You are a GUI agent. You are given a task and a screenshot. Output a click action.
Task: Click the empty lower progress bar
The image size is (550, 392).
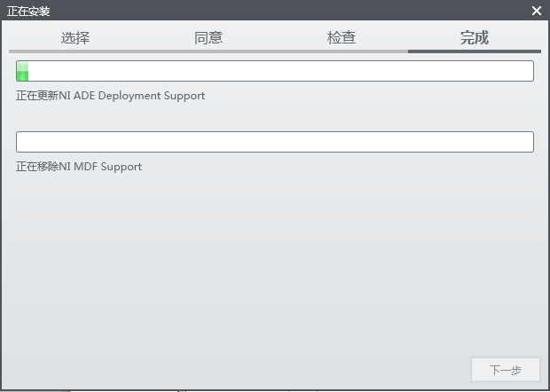point(275,142)
